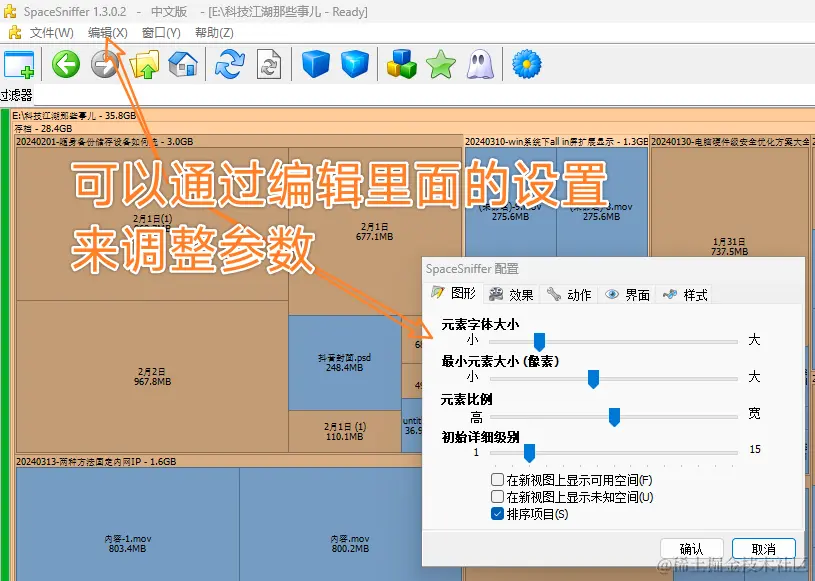Screen dimensions: 815x581
Task: Click the 初始详细级别 slider handle
Action: 530,453
